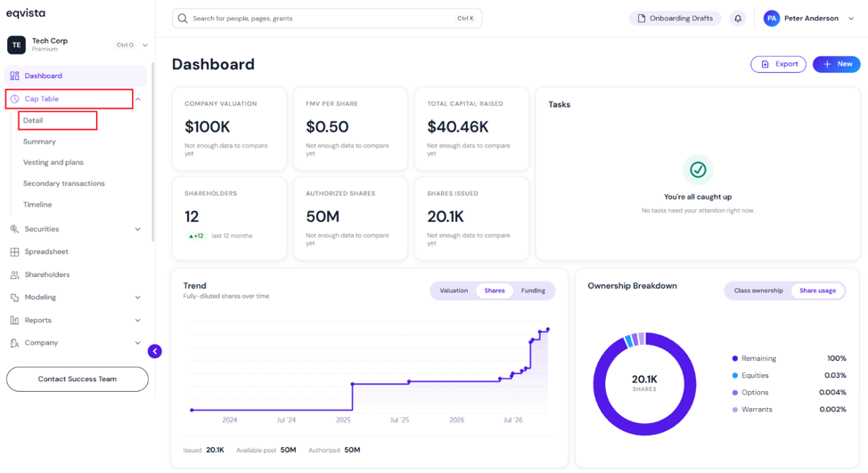Click the Export button
This screenshot has width=868, height=473.
tap(778, 64)
